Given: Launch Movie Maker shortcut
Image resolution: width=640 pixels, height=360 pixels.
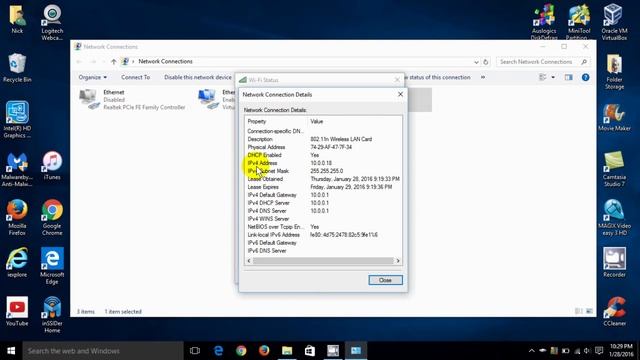Looking at the screenshot, I should click(614, 117).
